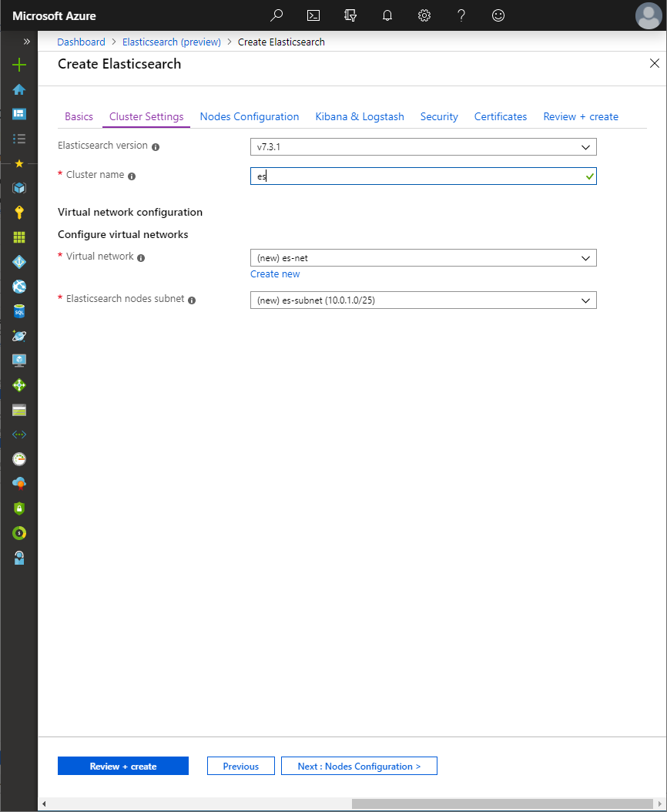Image resolution: width=667 pixels, height=812 pixels.
Task: Send feedback via smiley icon
Action: tap(498, 15)
